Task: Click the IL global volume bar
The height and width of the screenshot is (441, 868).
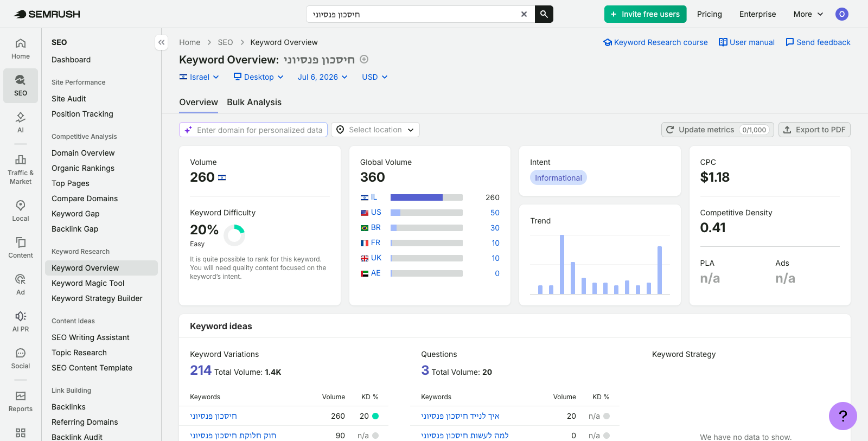Action: pyautogui.click(x=426, y=197)
